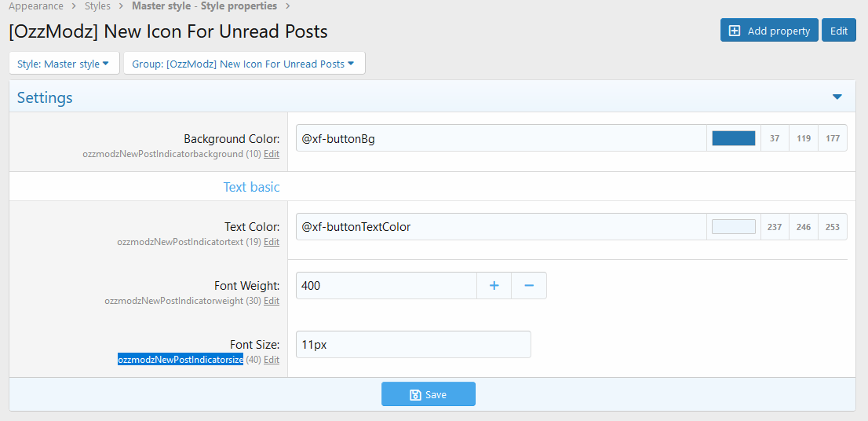Open the blue Background Color swatch
Screen dimensions: 868x421
coord(733,138)
